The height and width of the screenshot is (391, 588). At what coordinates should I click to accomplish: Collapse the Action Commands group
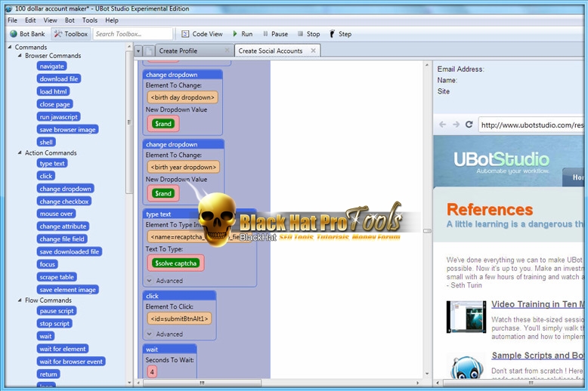coord(20,152)
